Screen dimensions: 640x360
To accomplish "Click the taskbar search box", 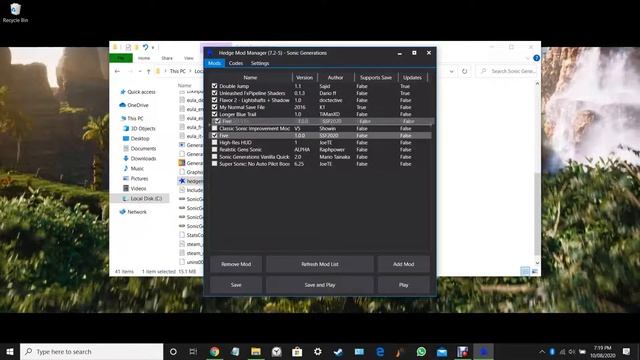I will click(91, 352).
